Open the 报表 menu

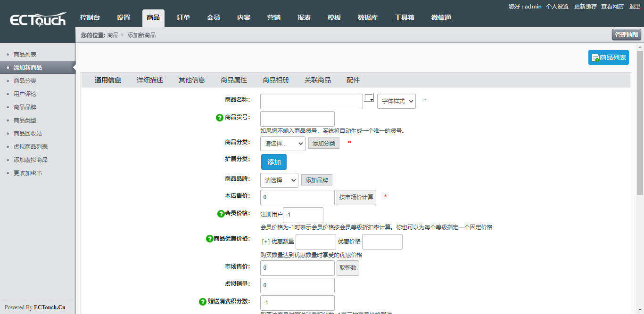304,18
